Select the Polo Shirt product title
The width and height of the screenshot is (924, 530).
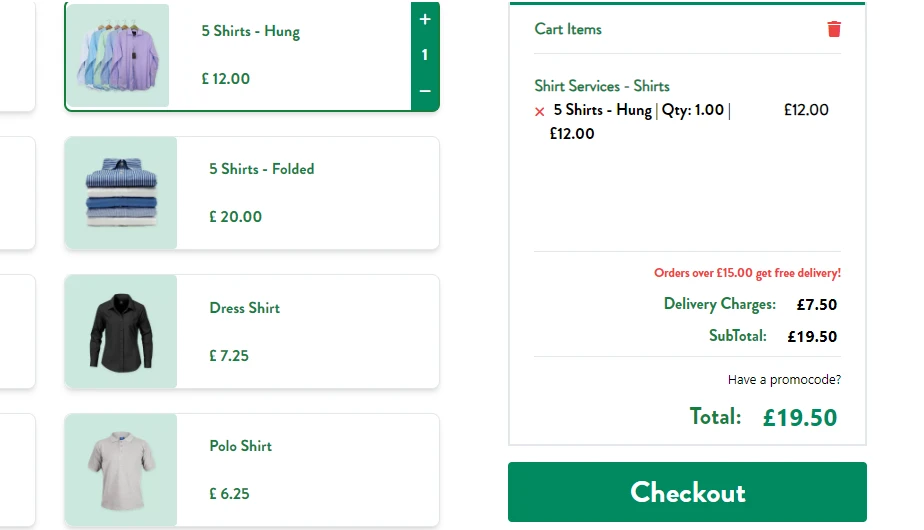click(240, 446)
